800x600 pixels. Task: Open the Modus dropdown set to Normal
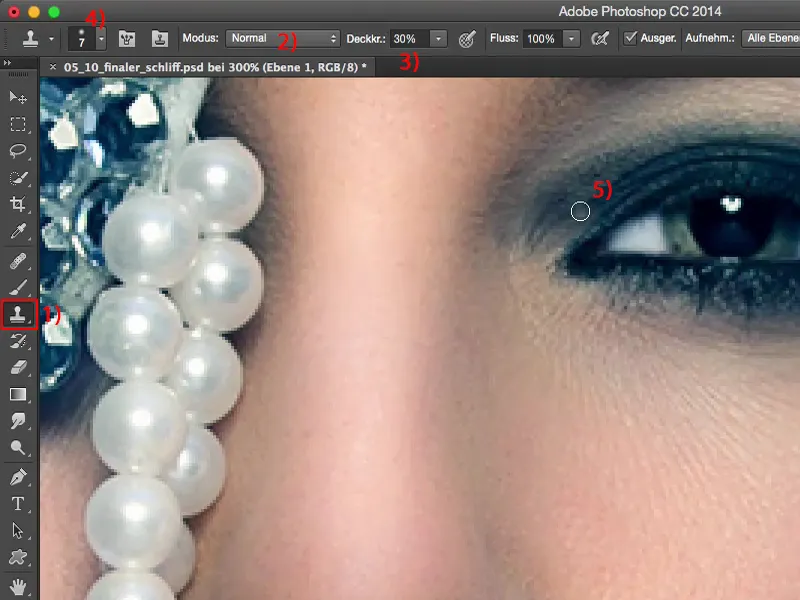pyautogui.click(x=283, y=38)
